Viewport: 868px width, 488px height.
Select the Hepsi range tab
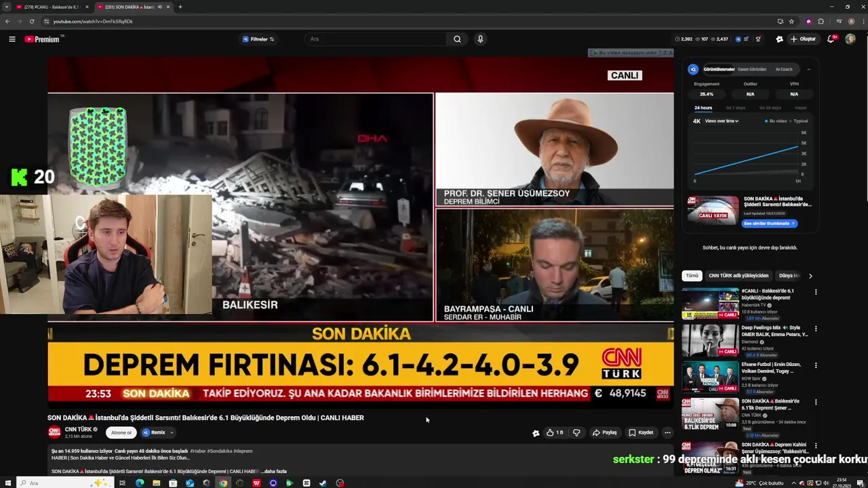801,108
